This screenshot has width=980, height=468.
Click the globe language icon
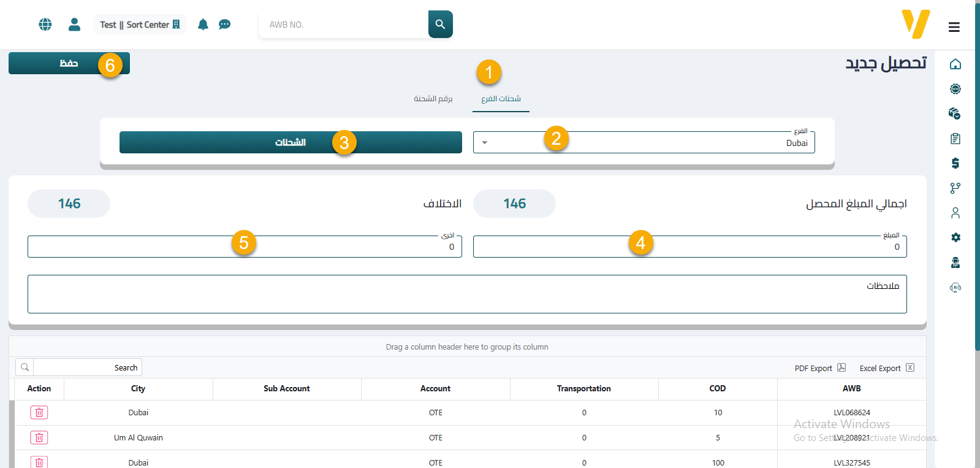(45, 25)
